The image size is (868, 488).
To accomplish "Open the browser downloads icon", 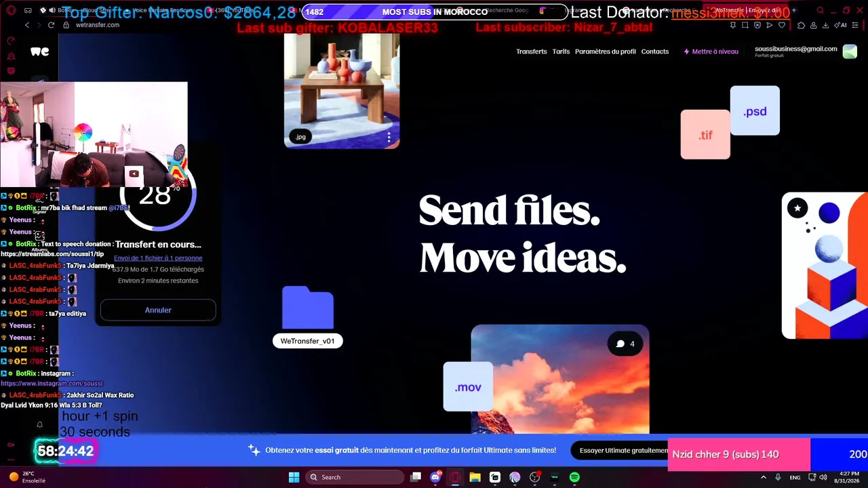I will [825, 25].
